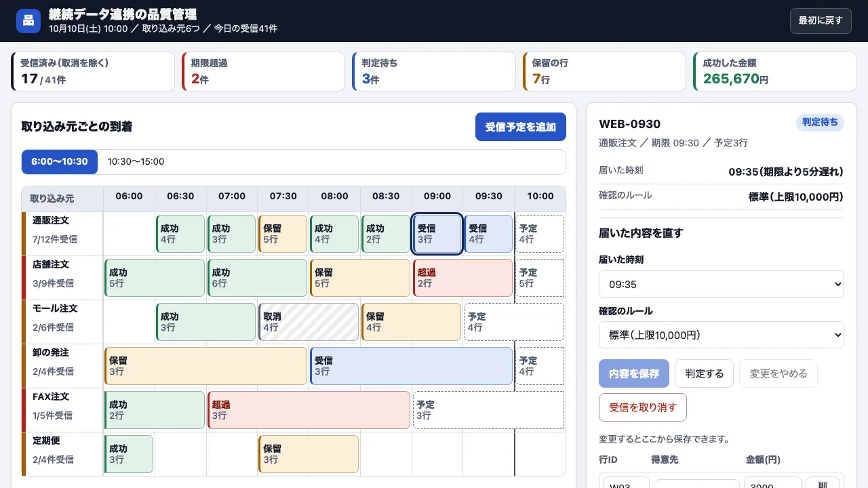Select the モール注文 成功 3行 block
Image resolution: width=868 pixels, height=488 pixels.
pyautogui.click(x=206, y=322)
